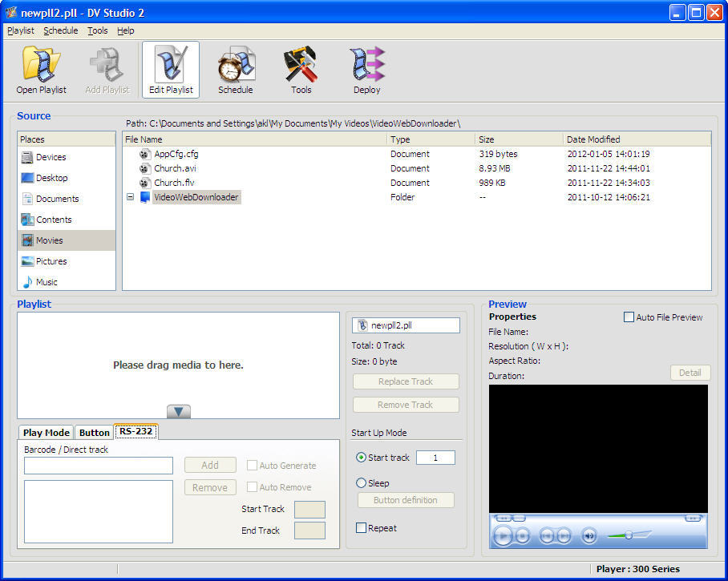Viewport: 728px width, 581px height.
Task: Skip to previous in preview player
Action: (547, 536)
